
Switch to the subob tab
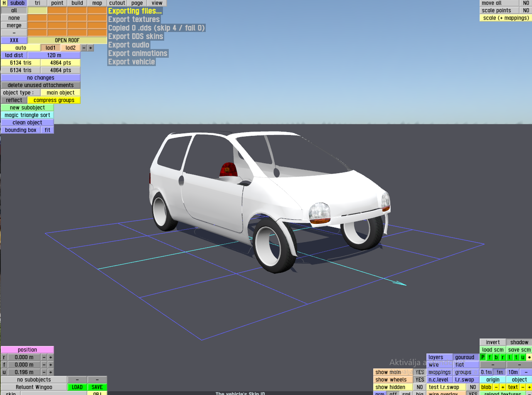[17, 3]
